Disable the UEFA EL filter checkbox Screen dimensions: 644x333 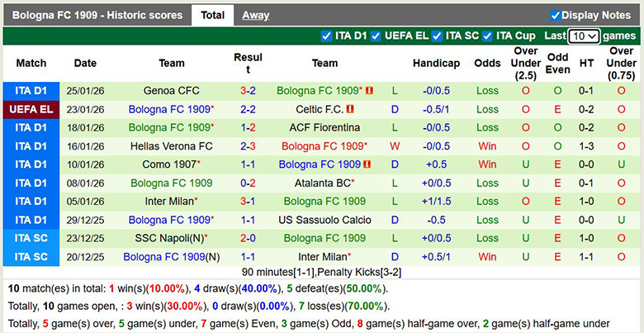[376, 36]
